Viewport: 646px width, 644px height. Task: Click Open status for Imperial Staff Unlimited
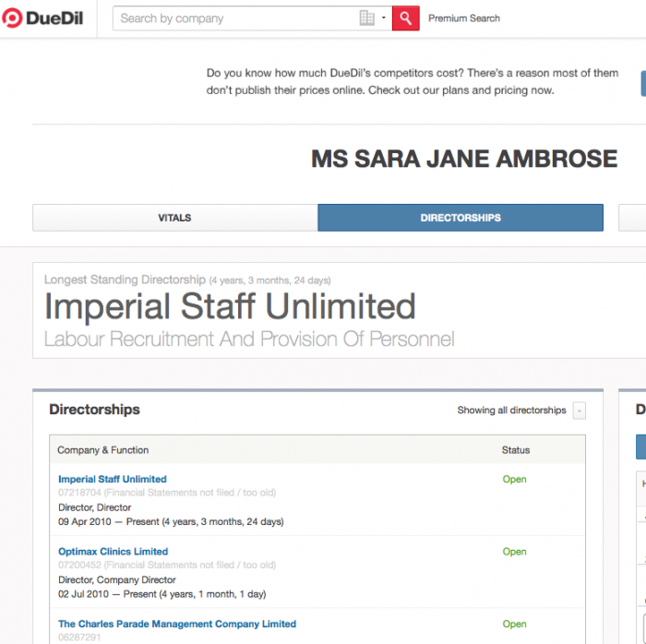515,479
